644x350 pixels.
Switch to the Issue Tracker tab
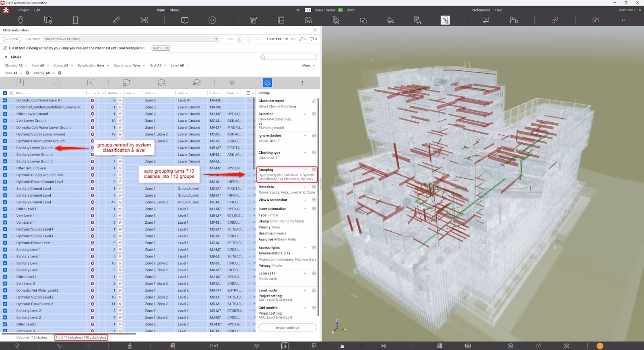coord(325,10)
